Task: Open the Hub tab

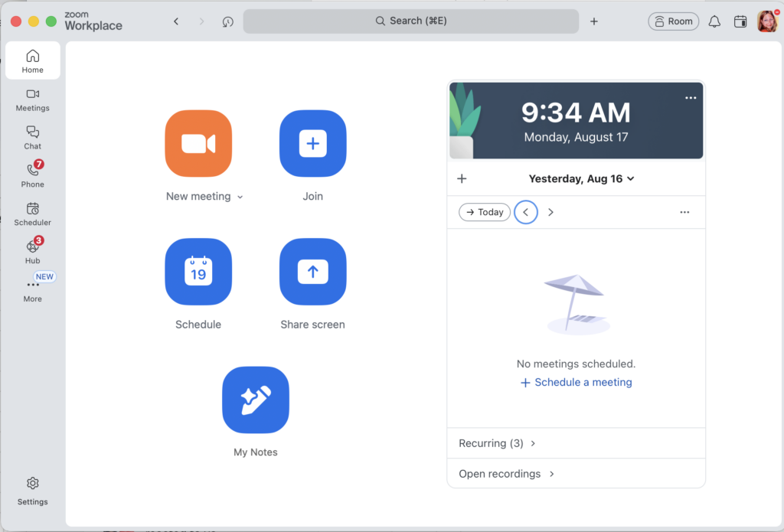Action: [x=32, y=251]
